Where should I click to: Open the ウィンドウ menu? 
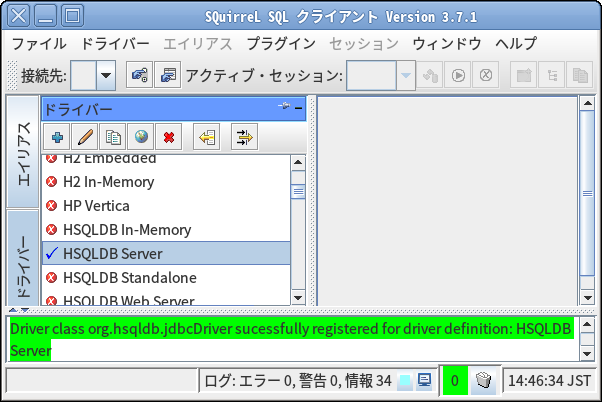(447, 43)
